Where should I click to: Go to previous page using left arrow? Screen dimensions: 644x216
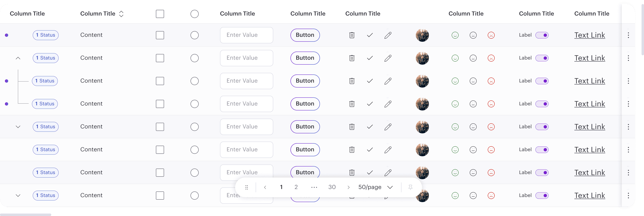point(265,187)
